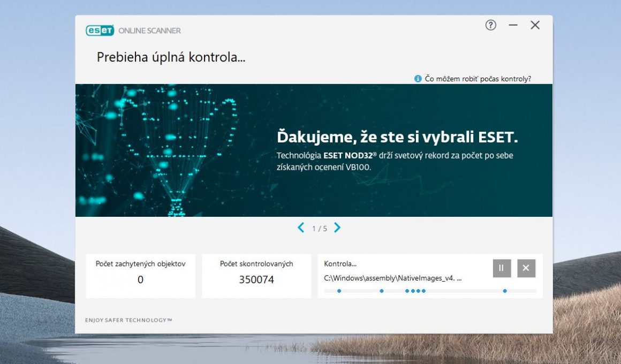Click the ENJOY SAFER TECHNOLOGY™ footer text
Screen dimensions: 621x364
(128, 318)
